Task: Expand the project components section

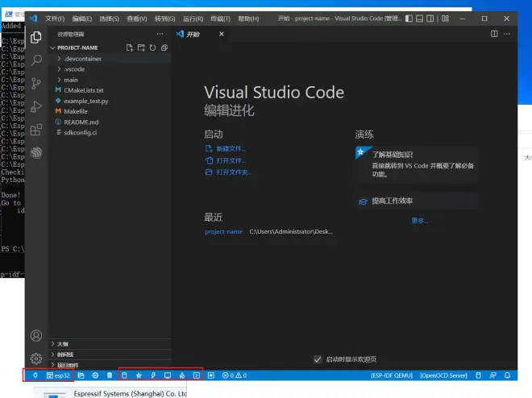Action: 110,365
